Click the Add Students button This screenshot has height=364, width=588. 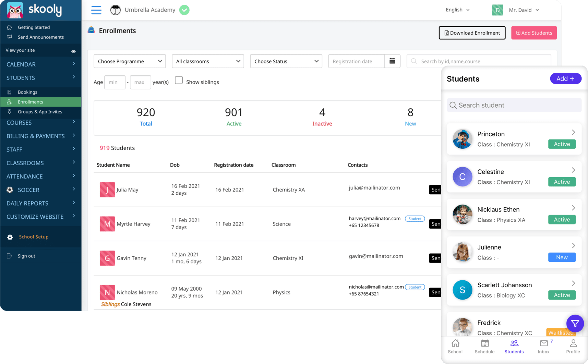point(534,33)
